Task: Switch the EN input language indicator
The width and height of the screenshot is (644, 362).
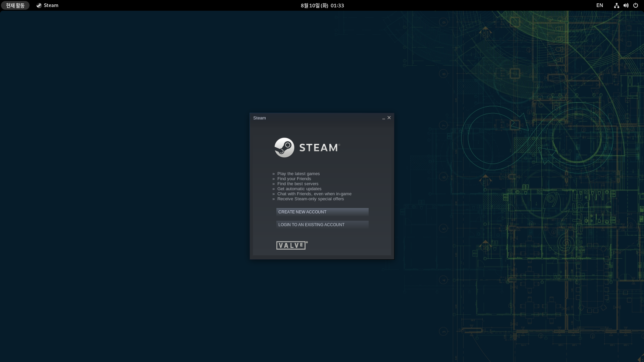Action: point(600,5)
